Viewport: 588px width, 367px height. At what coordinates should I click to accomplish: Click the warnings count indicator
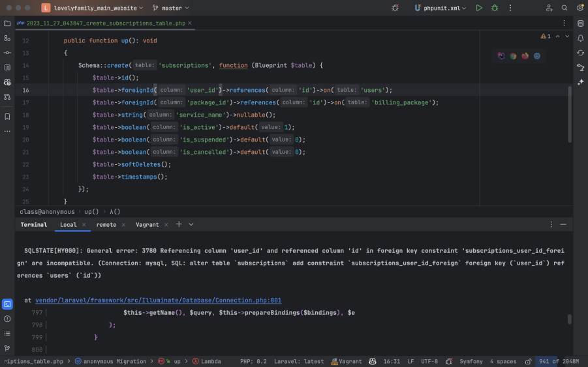click(x=546, y=37)
